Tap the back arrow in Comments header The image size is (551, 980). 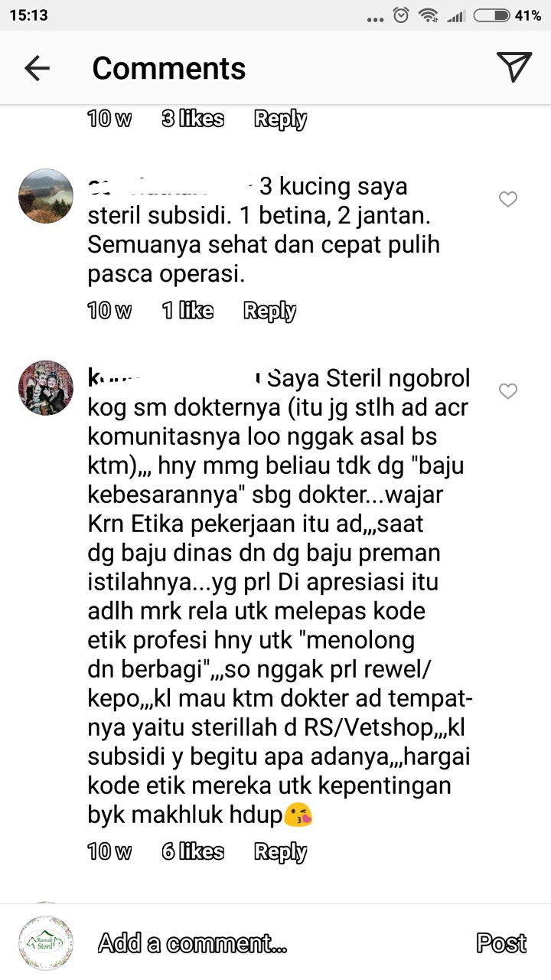[37, 68]
